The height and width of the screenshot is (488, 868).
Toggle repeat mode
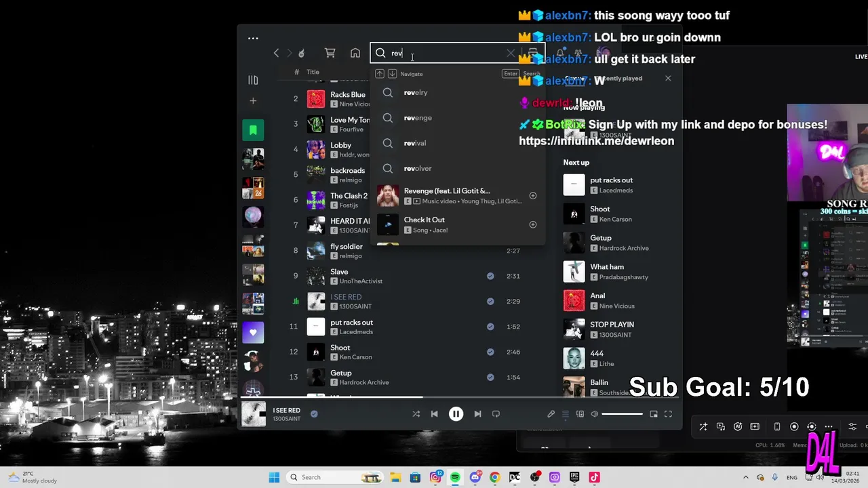[496, 414]
